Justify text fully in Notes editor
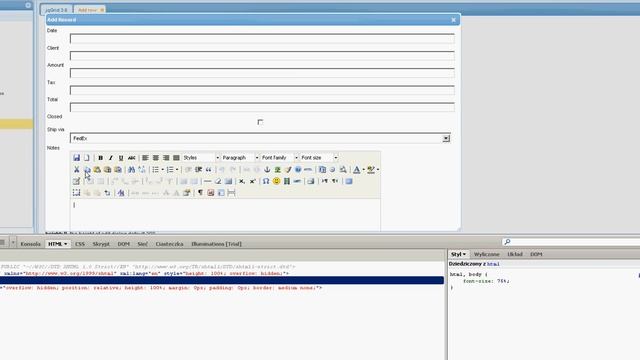The image size is (640, 360). [176, 158]
